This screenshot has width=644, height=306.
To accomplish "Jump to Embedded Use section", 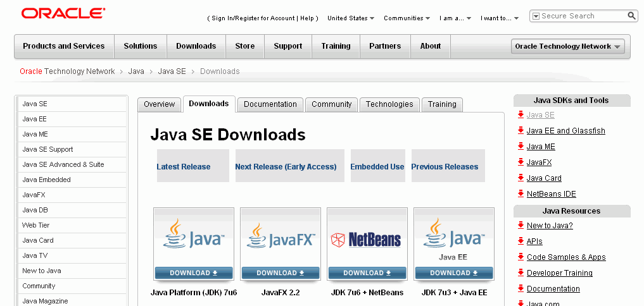I will (x=377, y=166).
